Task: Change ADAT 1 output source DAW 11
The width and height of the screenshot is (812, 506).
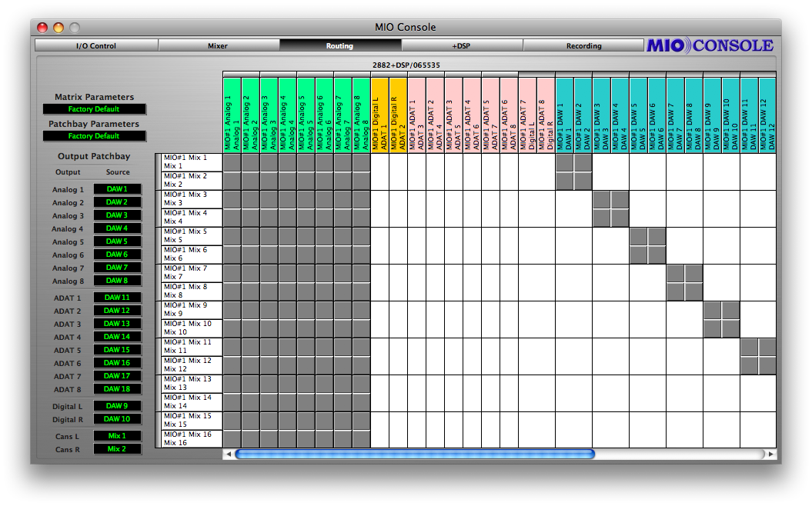Action: tap(118, 298)
